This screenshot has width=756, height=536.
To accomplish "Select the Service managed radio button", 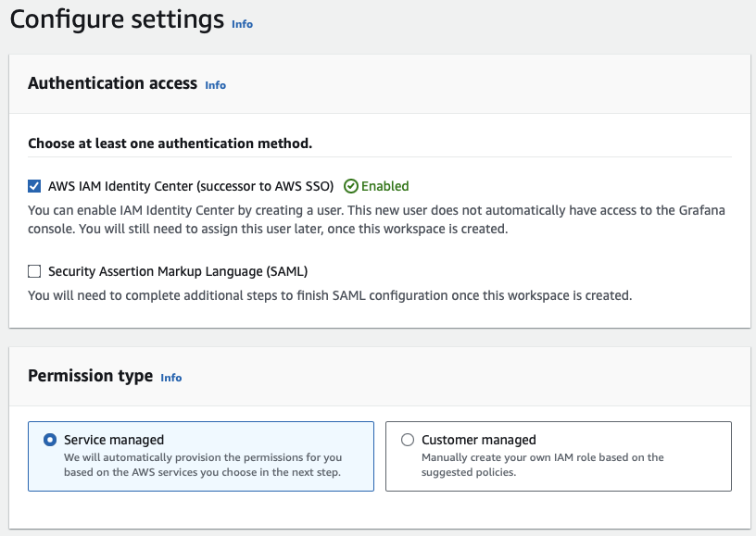I will tap(50, 440).
